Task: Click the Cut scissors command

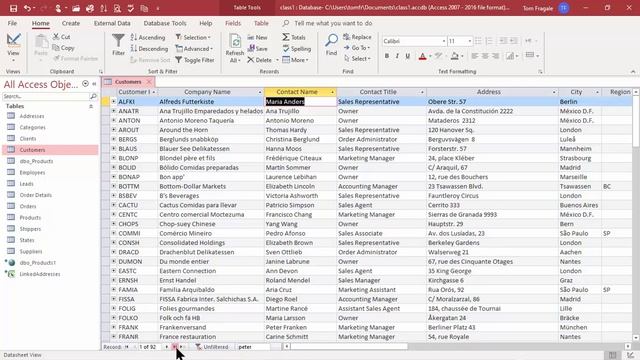Action: pos(62,37)
